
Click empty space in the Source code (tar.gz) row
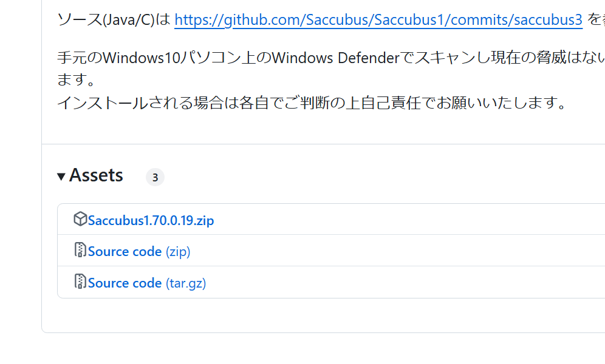coord(395,283)
